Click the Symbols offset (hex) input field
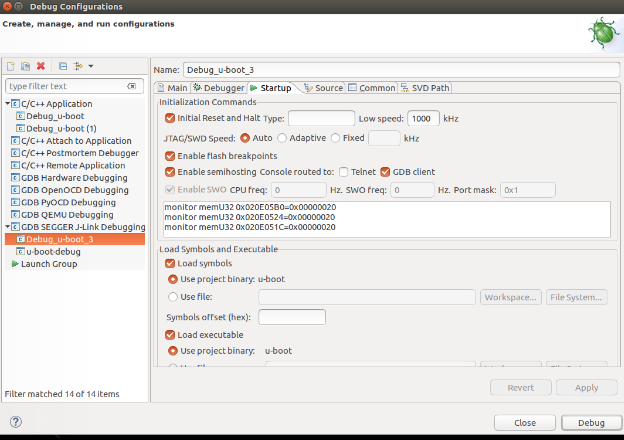The height and width of the screenshot is (440, 624). click(292, 317)
